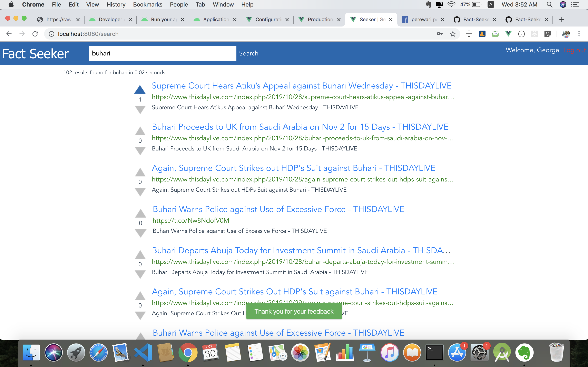Open Terminal from the dock
Image resolution: width=588 pixels, height=367 pixels.
(434, 353)
